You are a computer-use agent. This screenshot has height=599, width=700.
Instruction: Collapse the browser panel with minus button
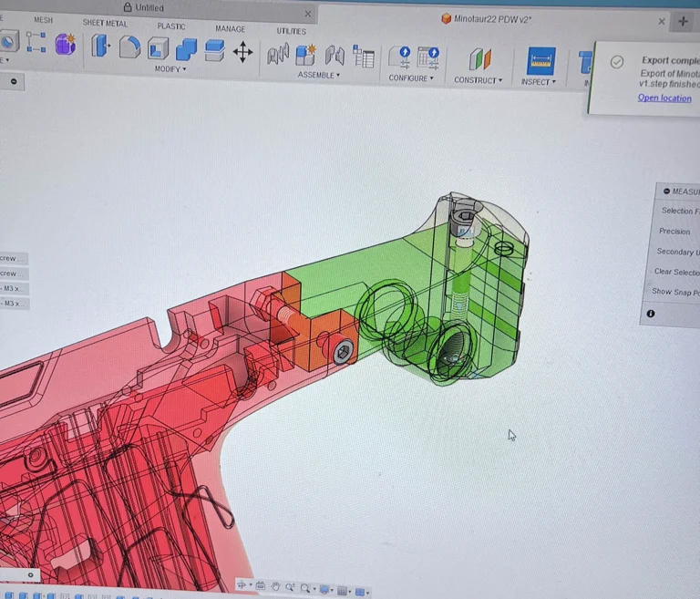[x=14, y=81]
